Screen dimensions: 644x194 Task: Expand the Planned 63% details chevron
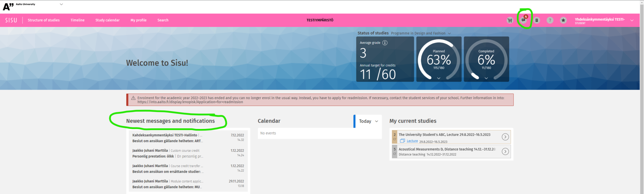439,78
